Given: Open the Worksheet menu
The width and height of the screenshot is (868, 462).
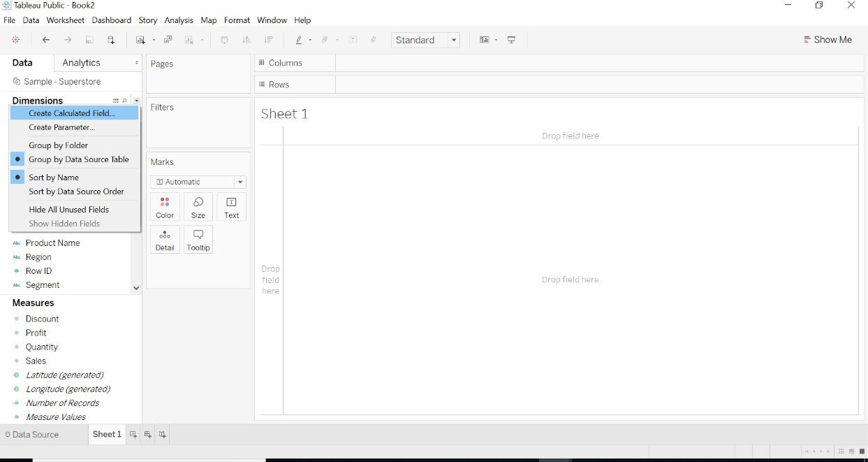Looking at the screenshot, I should click(66, 20).
